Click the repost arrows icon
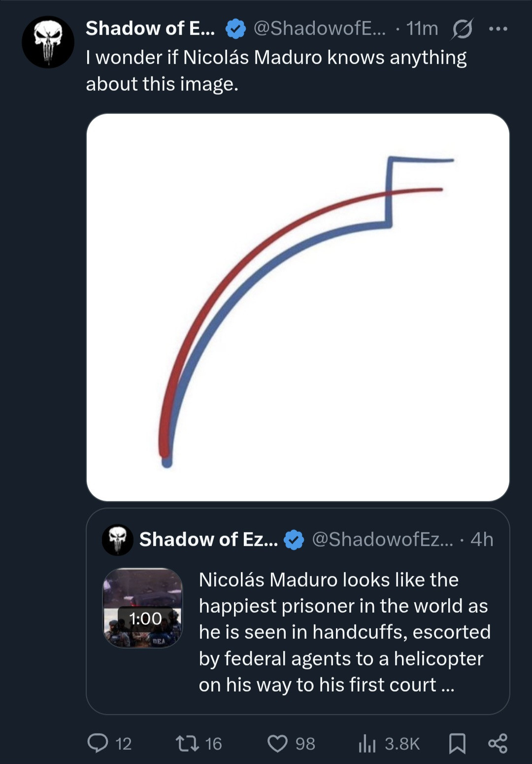 [x=188, y=743]
